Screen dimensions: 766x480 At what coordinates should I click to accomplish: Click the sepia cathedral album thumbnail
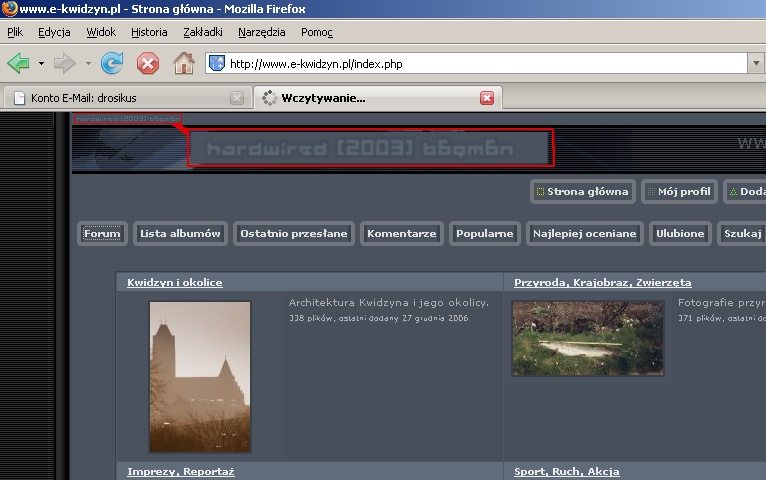pyautogui.click(x=200, y=376)
